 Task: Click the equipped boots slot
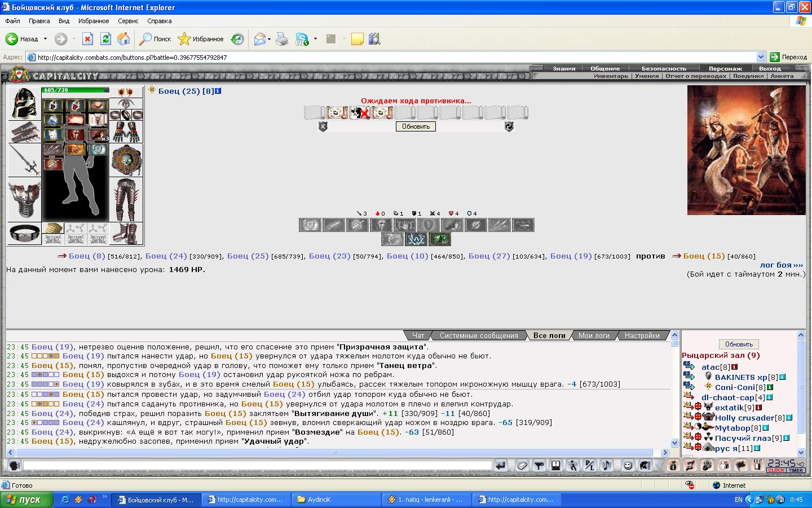point(126,233)
